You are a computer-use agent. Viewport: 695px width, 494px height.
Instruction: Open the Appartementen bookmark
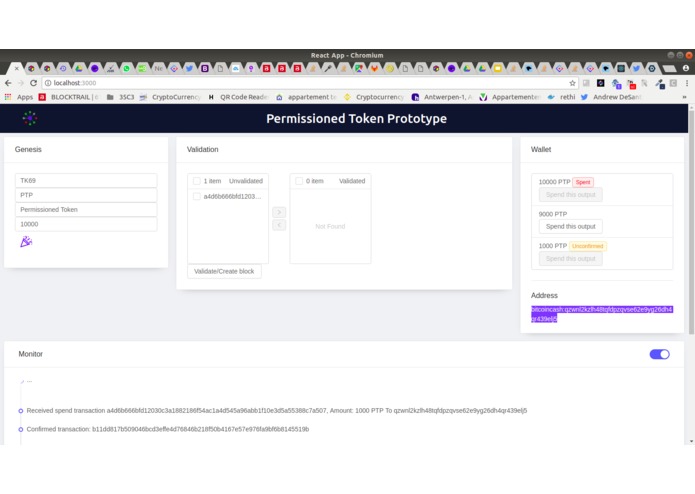click(x=510, y=97)
